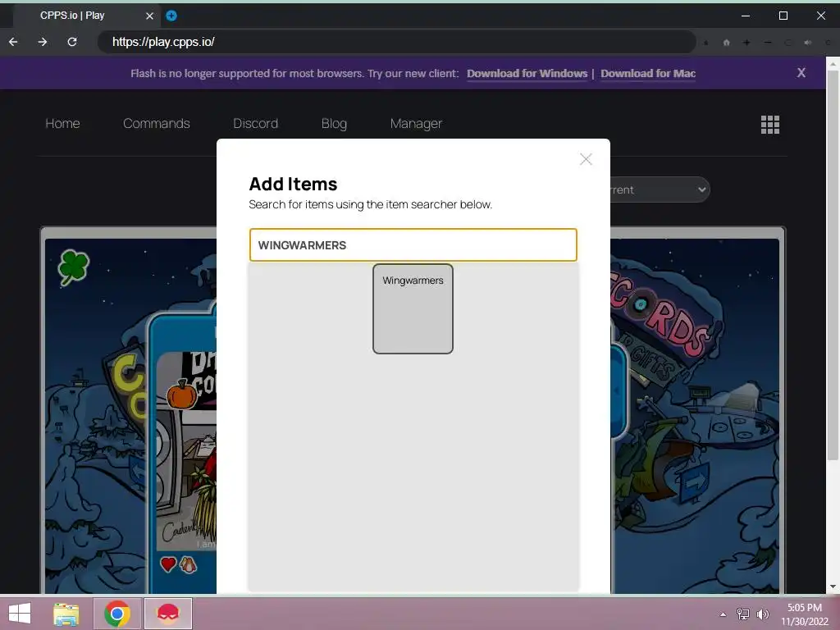This screenshot has height=630, width=840.
Task: Open the Download for Mac link
Action: (648, 73)
